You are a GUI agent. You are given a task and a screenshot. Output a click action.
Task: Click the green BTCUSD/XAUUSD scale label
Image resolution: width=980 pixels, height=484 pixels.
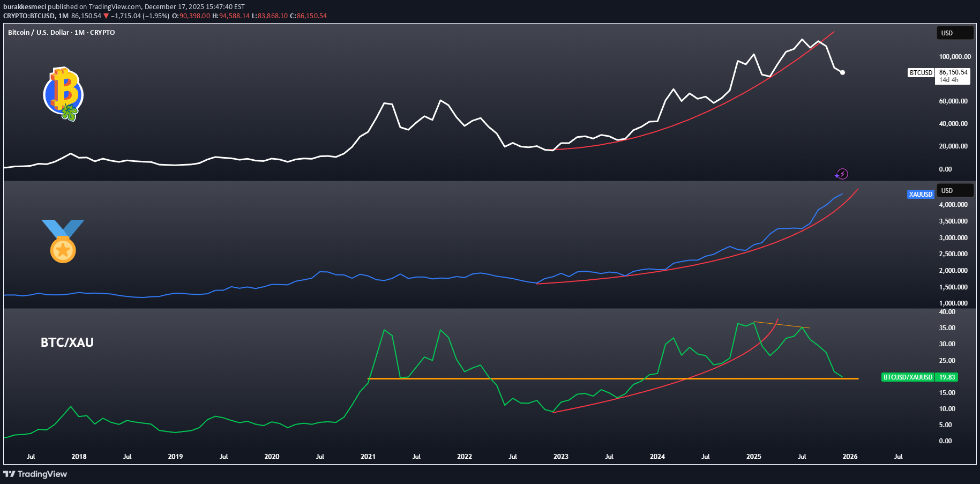click(908, 377)
